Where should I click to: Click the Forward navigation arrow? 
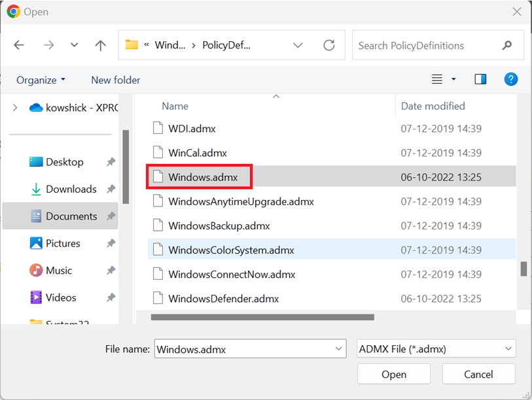49,46
